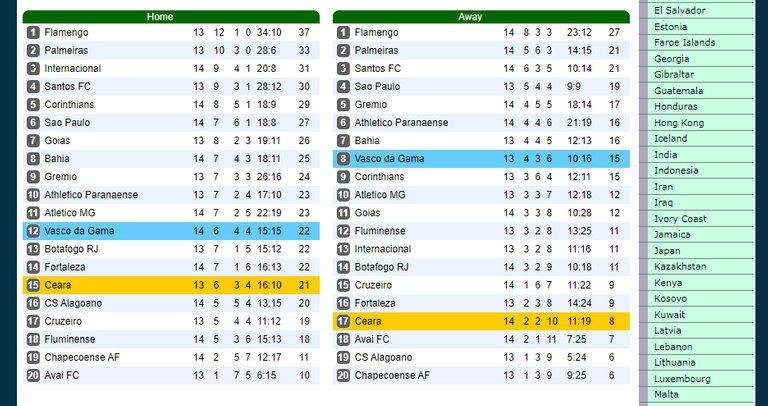
Task: Click the rank 20 badge beside Avai FC
Action: tap(33, 376)
